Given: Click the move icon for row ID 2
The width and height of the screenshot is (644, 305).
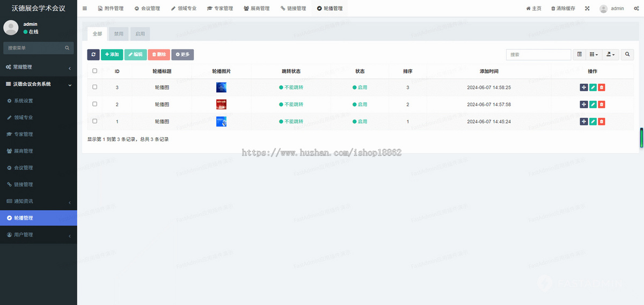Looking at the screenshot, I should coord(584,105).
